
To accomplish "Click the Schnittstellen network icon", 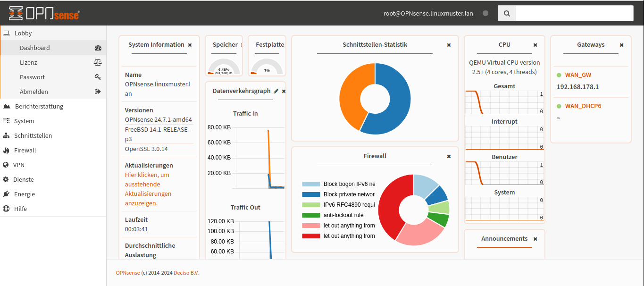I will click(x=6, y=135).
